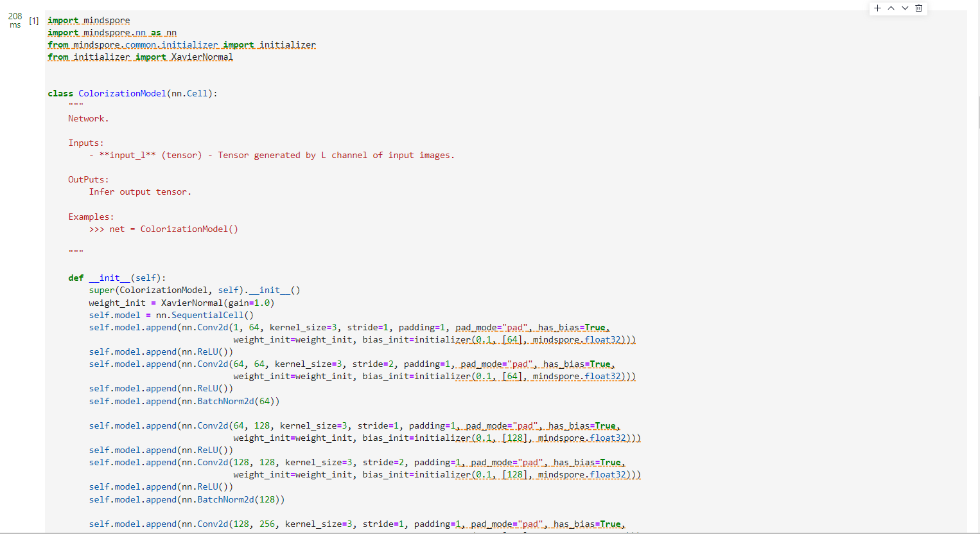Click "stride=2" in the Conv2d(64, 64 line
Screen dimensions: 980x534
[372, 364]
